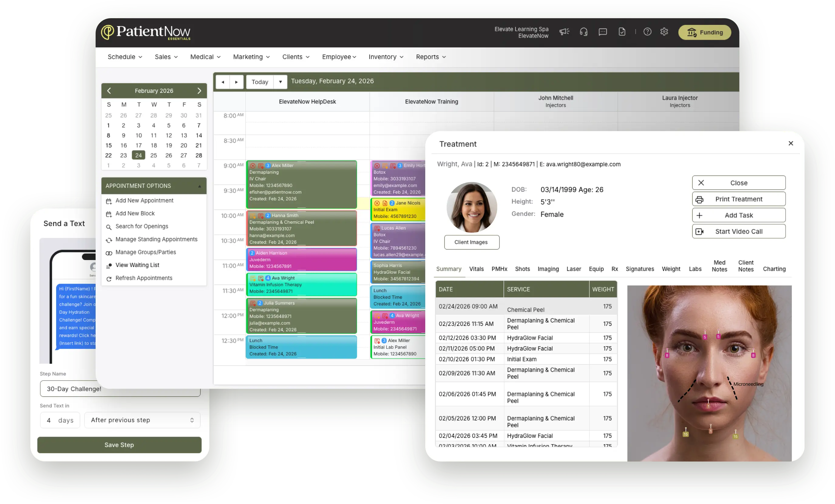The width and height of the screenshot is (835, 504).
Task: Go to next month in mini calendar
Action: (x=199, y=91)
